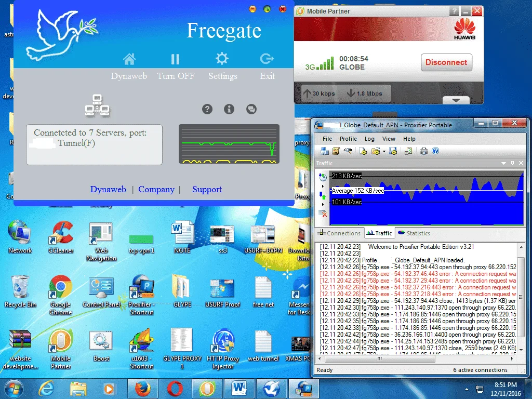This screenshot has width=532, height=399.
Task: Expand the Open Profile dropdown arrow
Action: click(384, 151)
